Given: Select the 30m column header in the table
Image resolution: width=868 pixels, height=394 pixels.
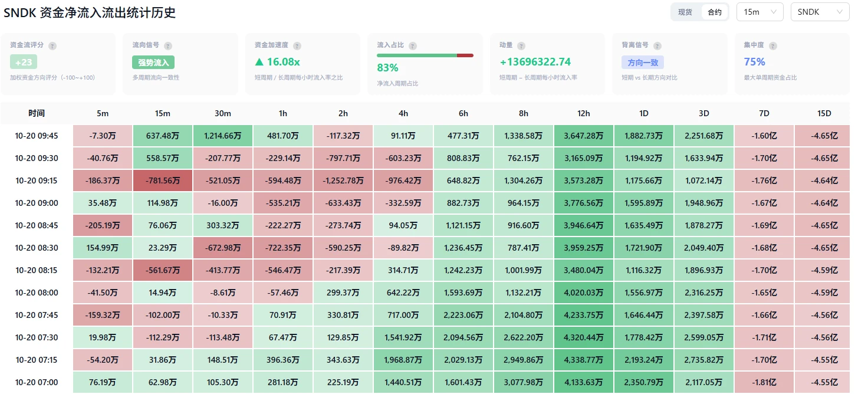Looking at the screenshot, I should [x=223, y=113].
